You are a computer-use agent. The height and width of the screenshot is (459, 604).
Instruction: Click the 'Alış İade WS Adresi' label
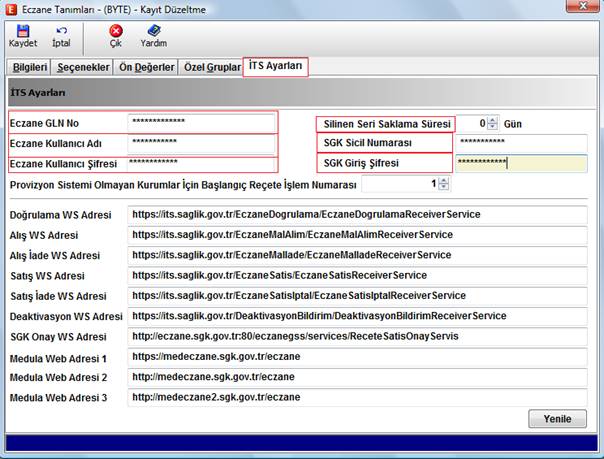click(x=55, y=256)
